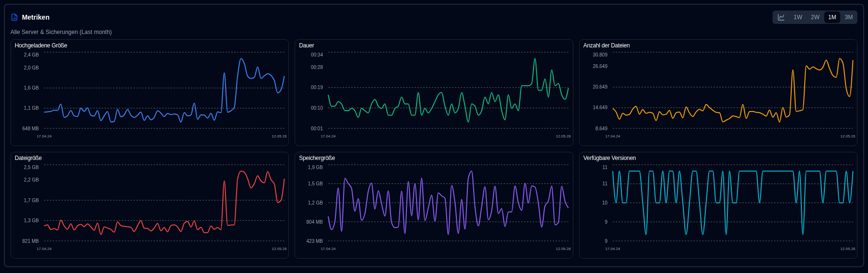Click the 8.649 file count label

point(601,129)
